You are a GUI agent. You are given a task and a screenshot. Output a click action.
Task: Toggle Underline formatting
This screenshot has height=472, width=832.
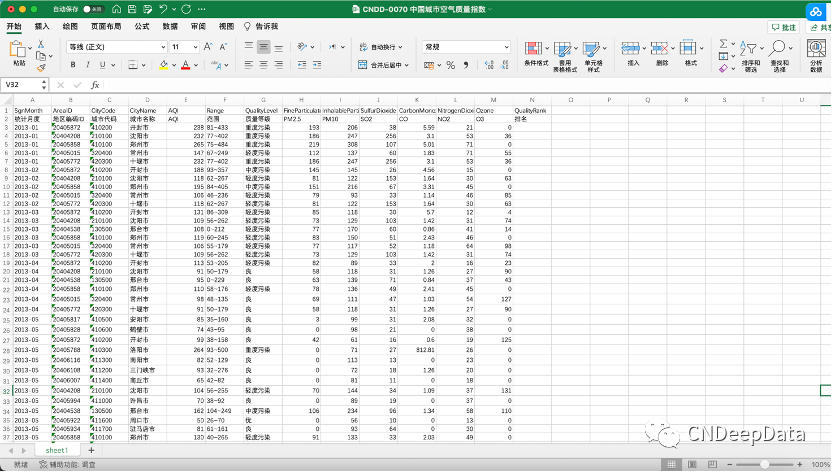(x=102, y=65)
